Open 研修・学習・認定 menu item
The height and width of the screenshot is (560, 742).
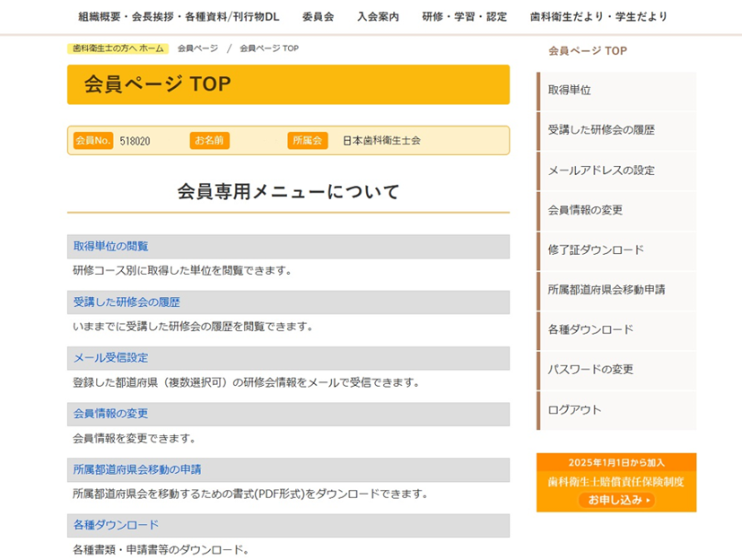[x=464, y=16]
